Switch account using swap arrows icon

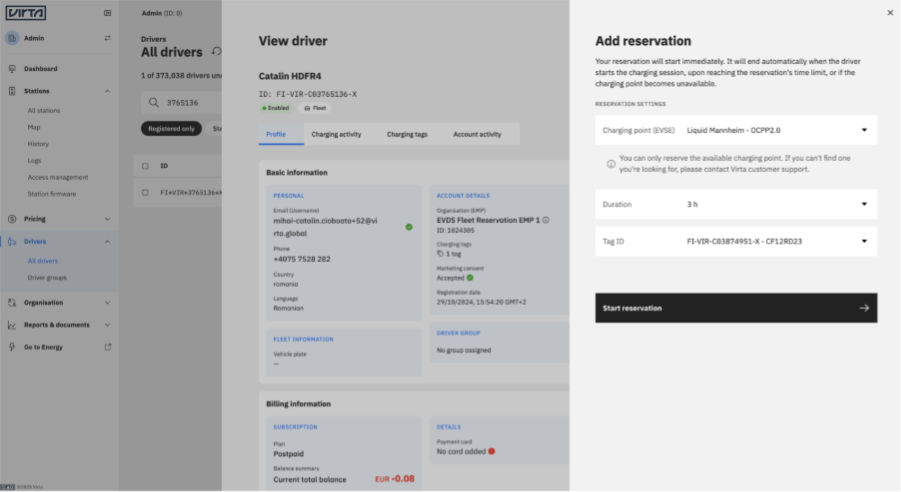[107, 38]
